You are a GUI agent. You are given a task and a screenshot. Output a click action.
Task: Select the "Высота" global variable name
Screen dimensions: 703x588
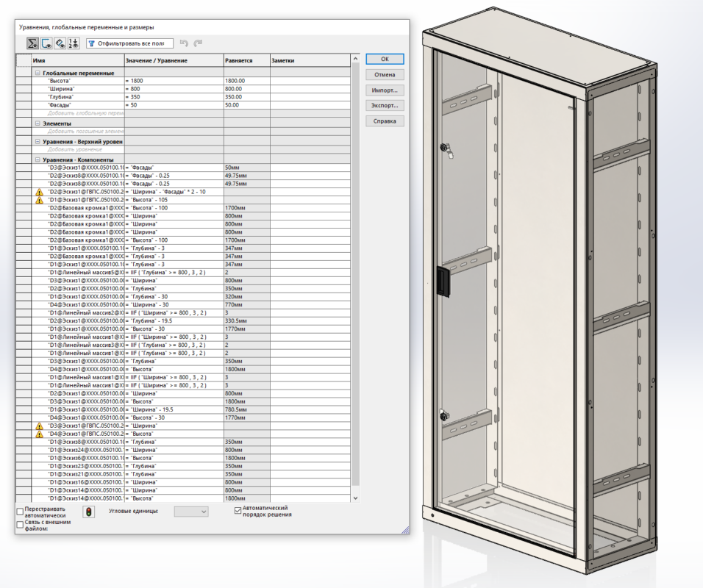tap(59, 81)
